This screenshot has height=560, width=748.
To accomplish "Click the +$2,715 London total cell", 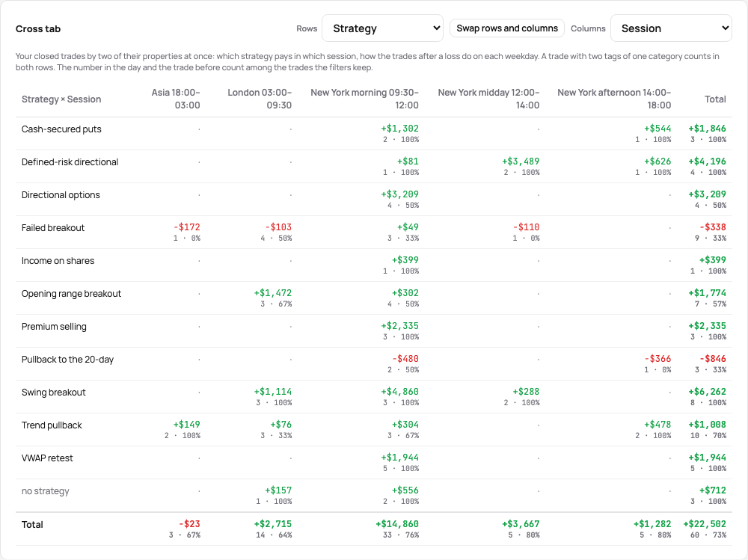I will [273, 529].
